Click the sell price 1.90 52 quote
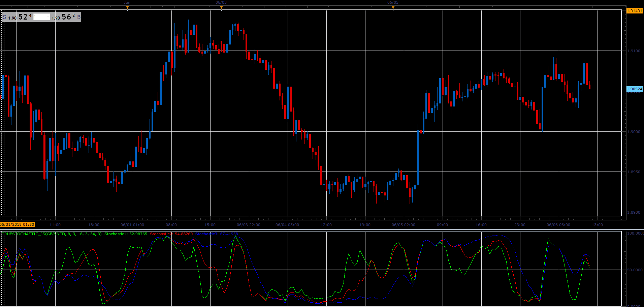644x307 pixels. click(20, 17)
